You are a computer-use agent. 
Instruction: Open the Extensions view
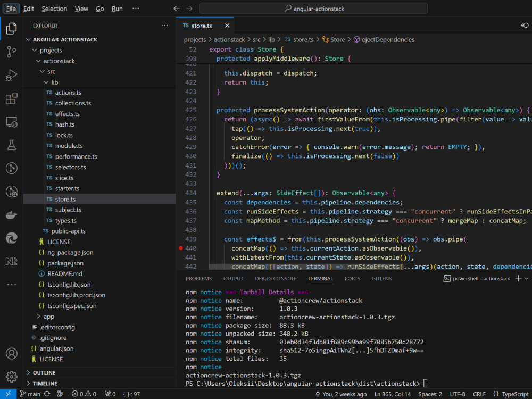pyautogui.click(x=12, y=99)
